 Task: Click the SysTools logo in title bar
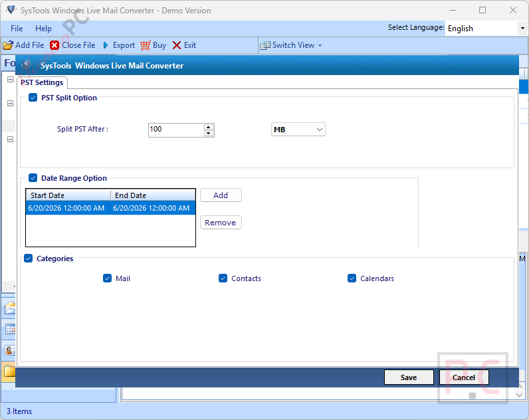click(x=11, y=10)
